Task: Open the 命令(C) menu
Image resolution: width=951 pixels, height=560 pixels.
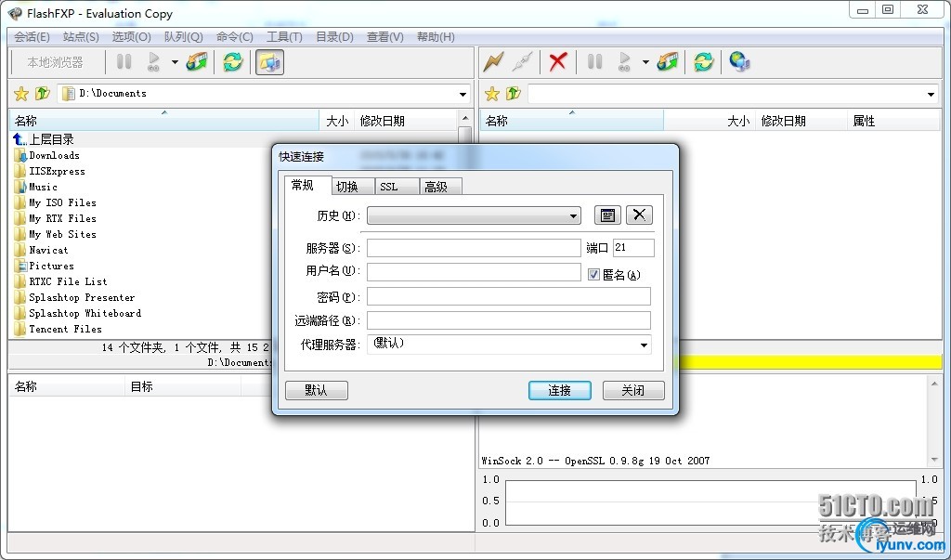Action: pos(235,37)
